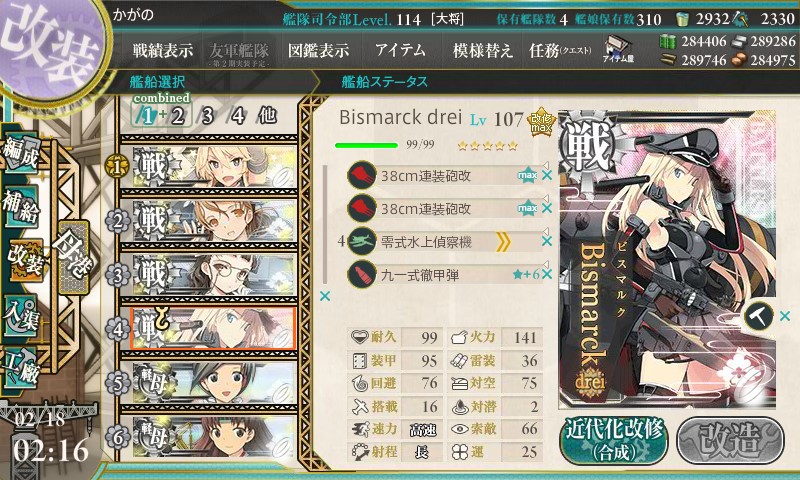Select the fifth ship in the fleet list

click(209, 383)
